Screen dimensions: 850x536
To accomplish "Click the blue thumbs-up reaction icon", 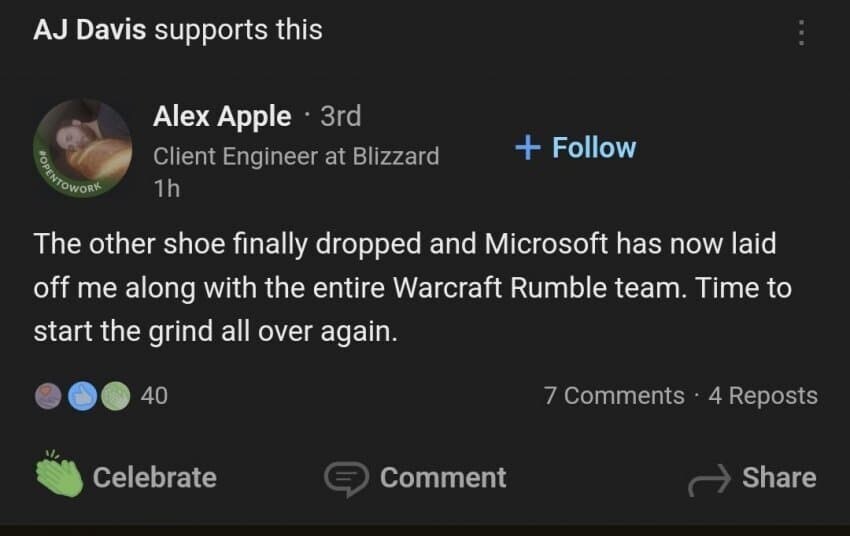I will pyautogui.click(x=82, y=396).
